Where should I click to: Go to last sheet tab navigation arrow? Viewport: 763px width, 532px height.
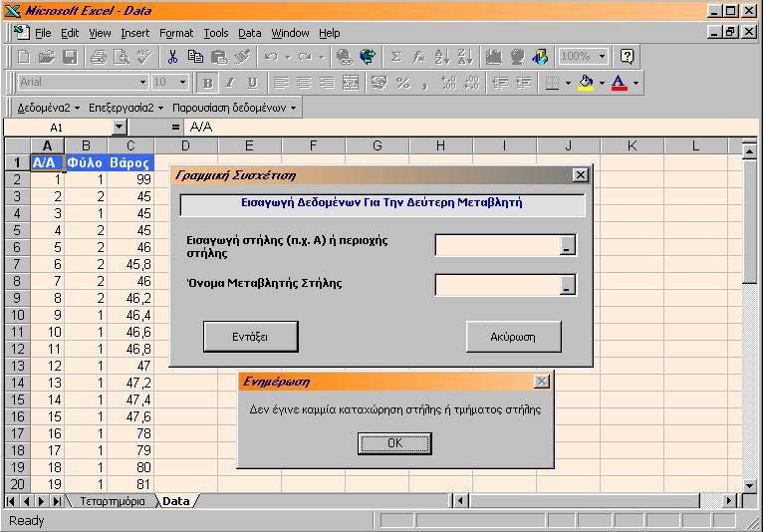[57, 501]
